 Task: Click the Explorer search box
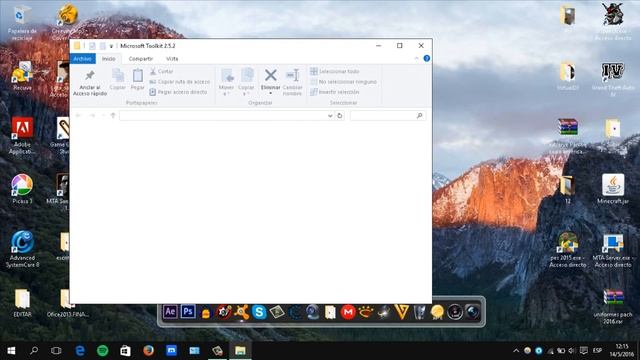tap(388, 116)
